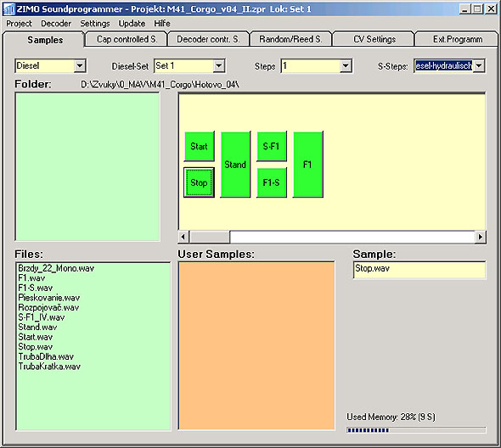The height and width of the screenshot is (448, 501).
Task: Minimize the ZIMO Soundprogrammer window
Action: [x=465, y=9]
